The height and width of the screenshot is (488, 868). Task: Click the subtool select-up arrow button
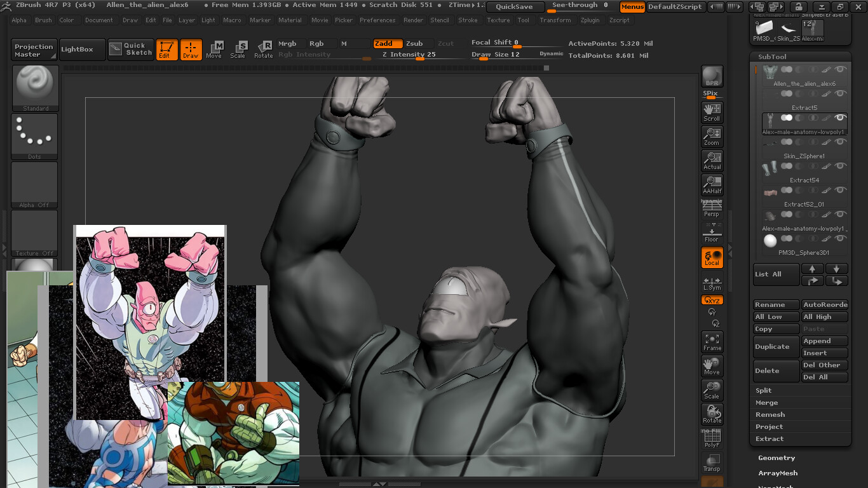tap(812, 268)
